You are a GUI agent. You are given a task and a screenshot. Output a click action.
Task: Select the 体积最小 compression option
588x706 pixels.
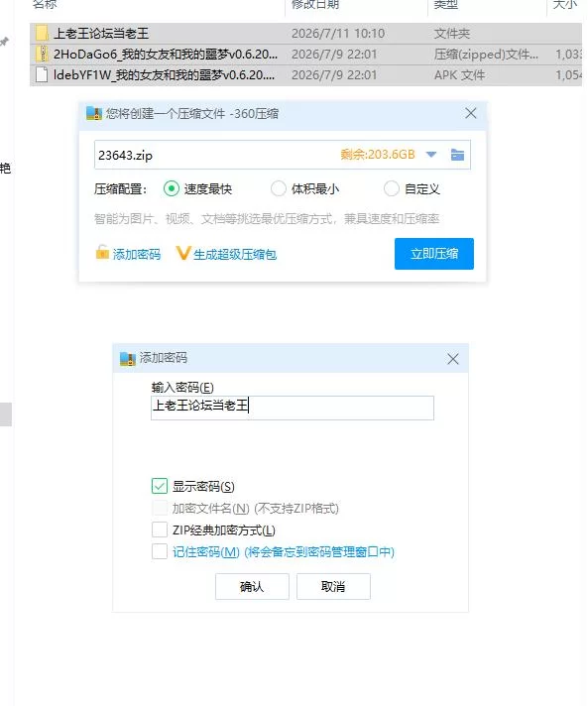[278, 188]
